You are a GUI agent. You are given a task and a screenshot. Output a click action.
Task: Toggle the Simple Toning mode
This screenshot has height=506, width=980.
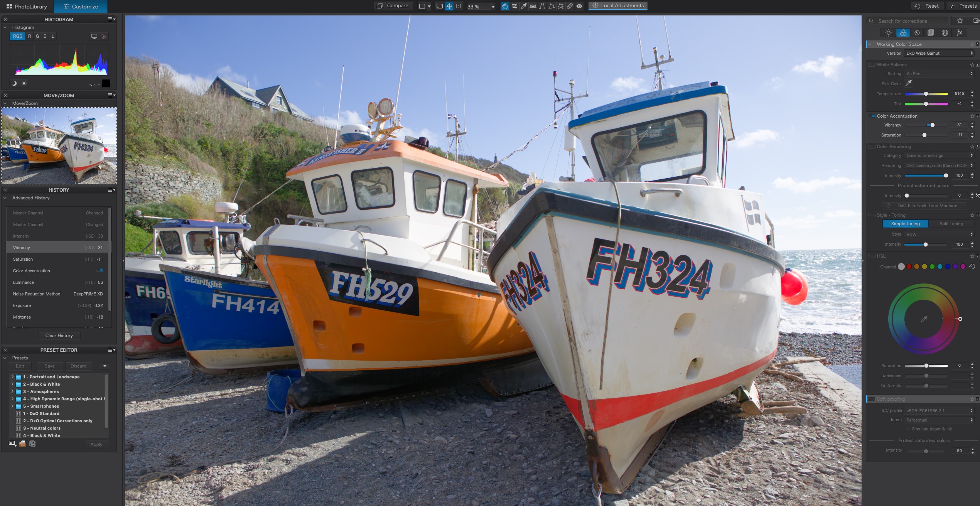click(905, 223)
